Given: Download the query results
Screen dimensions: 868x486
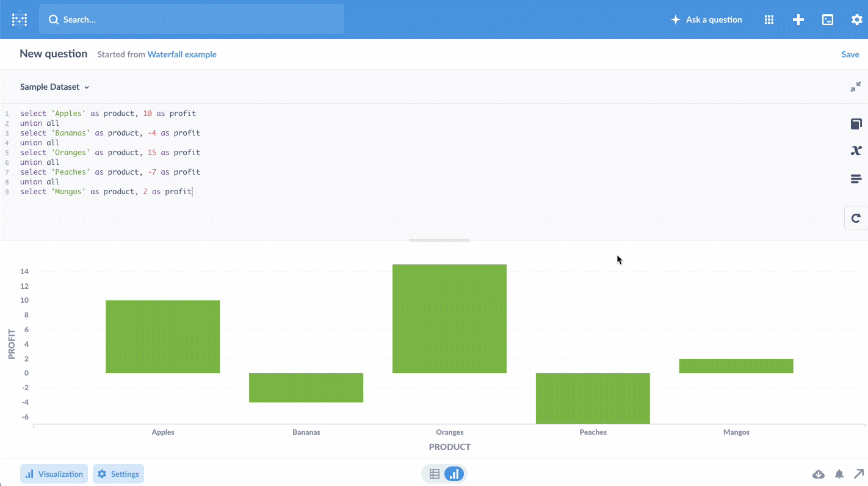Looking at the screenshot, I should (x=818, y=474).
